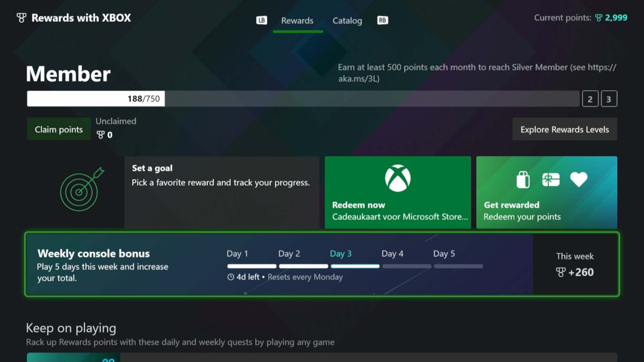Image resolution: width=644 pixels, height=362 pixels.
Task: Open the Catalog tab
Action: click(347, 21)
